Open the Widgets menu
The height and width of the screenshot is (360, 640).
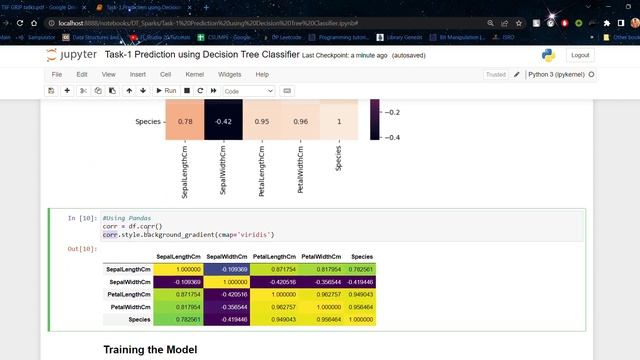coord(229,75)
